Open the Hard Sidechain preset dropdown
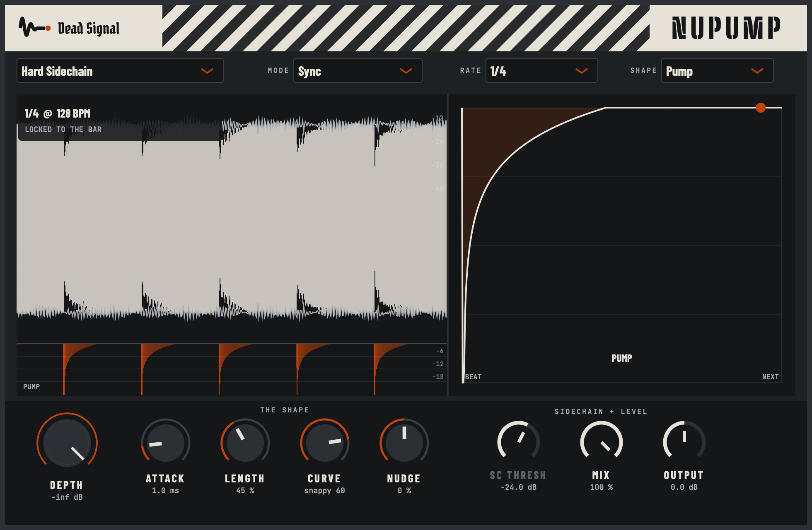 [120, 71]
